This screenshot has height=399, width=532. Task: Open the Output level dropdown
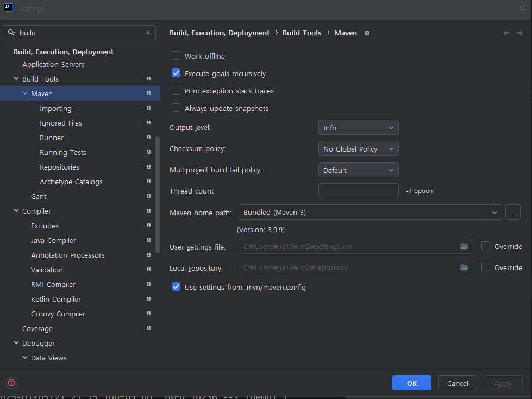coord(358,128)
